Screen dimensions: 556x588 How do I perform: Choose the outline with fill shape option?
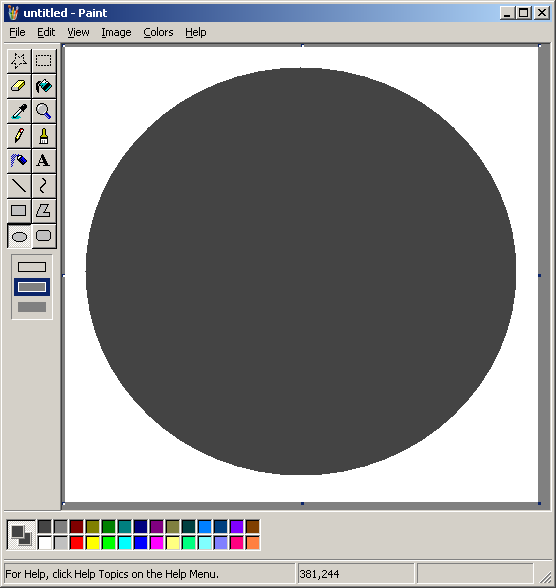[32, 287]
